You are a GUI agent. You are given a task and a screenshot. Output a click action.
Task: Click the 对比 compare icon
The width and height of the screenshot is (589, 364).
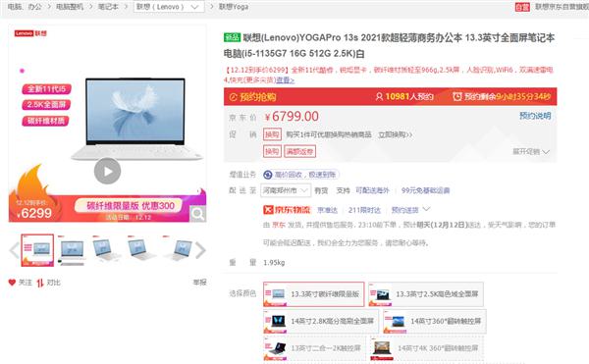click(x=40, y=283)
